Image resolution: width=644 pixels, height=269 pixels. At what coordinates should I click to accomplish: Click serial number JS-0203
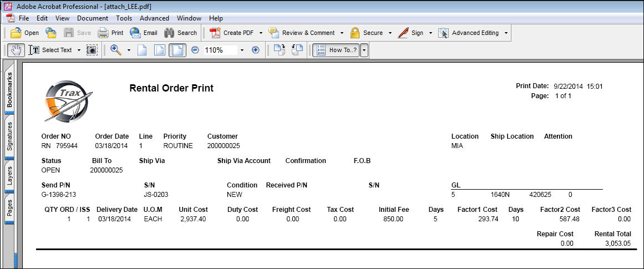(156, 195)
